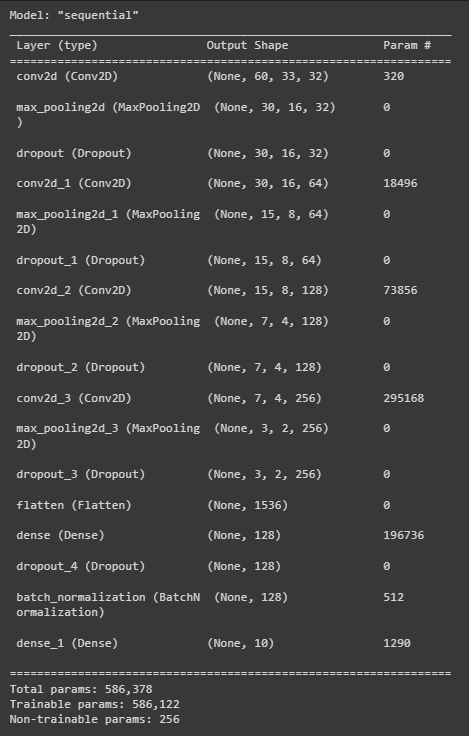This screenshot has height=736, width=469.
Task: Select the conv2d (Conv2D) layer name
Action: pos(67,76)
